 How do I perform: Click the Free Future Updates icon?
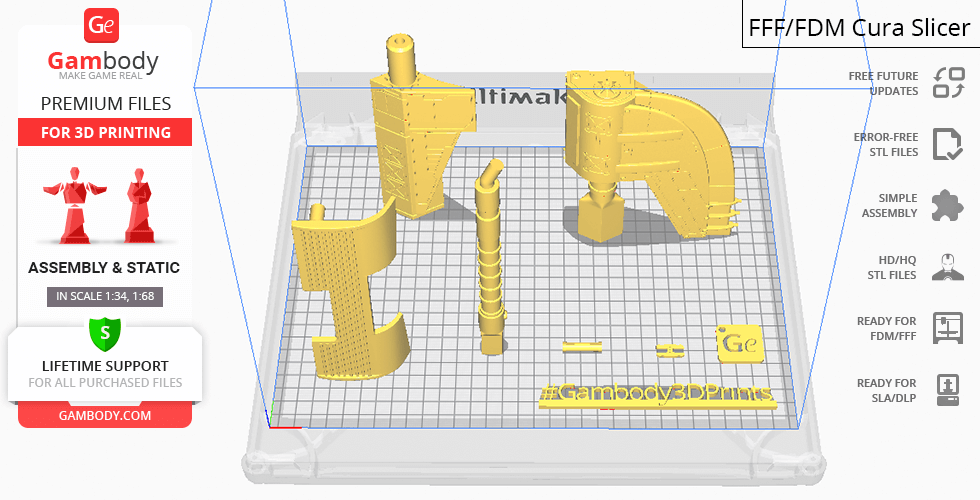pos(947,83)
